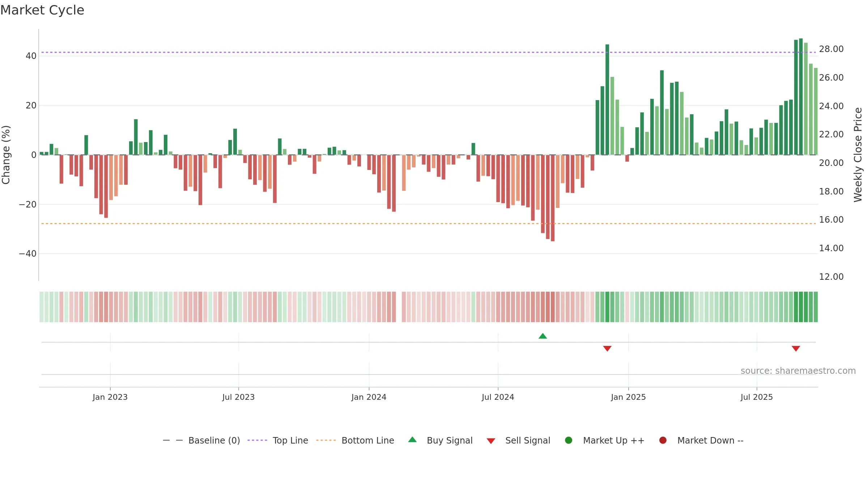
Task: Click the green bar crossing Top Line before Jan 2025
Action: pyautogui.click(x=607, y=99)
